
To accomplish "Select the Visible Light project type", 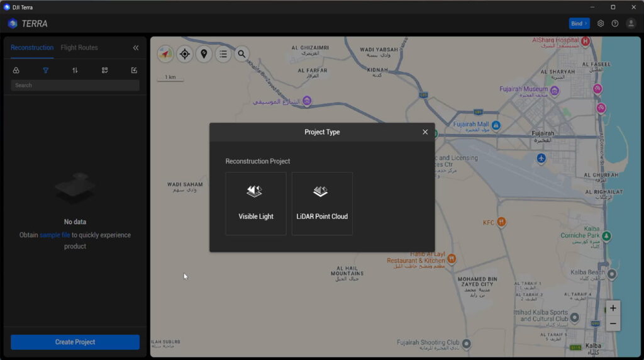I will coord(255,203).
